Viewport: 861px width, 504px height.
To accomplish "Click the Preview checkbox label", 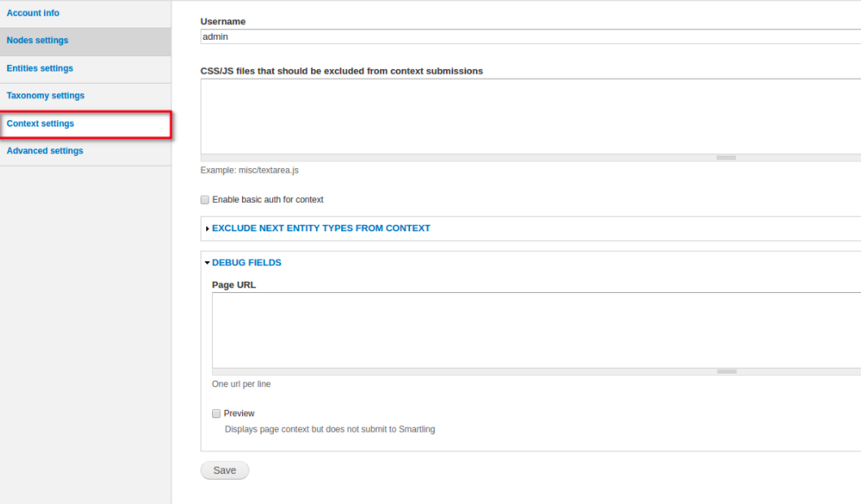I will click(239, 414).
